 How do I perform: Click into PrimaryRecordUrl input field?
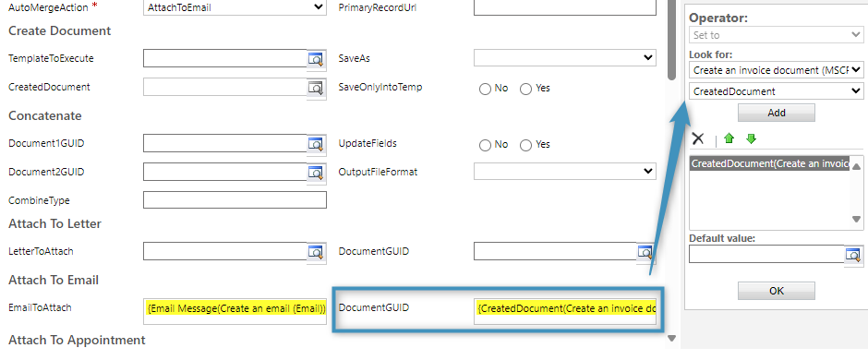click(x=564, y=7)
